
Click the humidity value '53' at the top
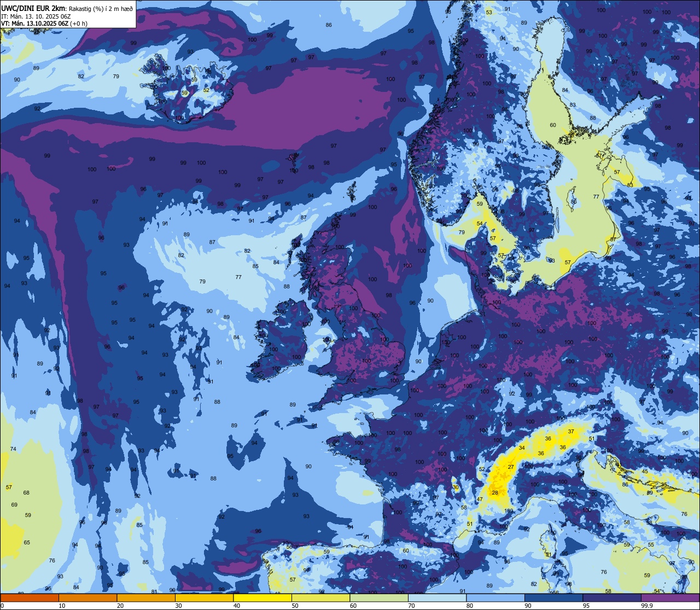point(489,13)
